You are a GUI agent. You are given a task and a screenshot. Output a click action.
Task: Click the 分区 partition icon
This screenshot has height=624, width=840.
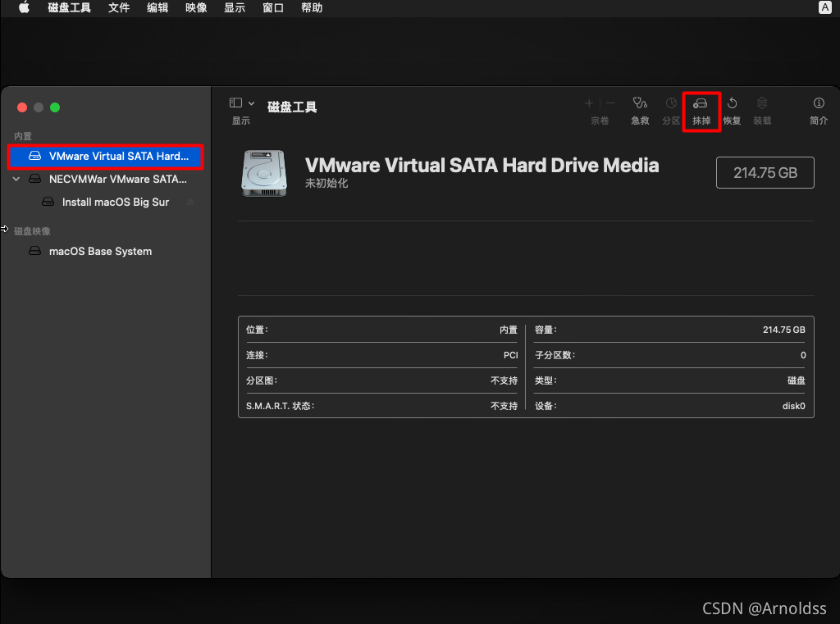(x=671, y=102)
